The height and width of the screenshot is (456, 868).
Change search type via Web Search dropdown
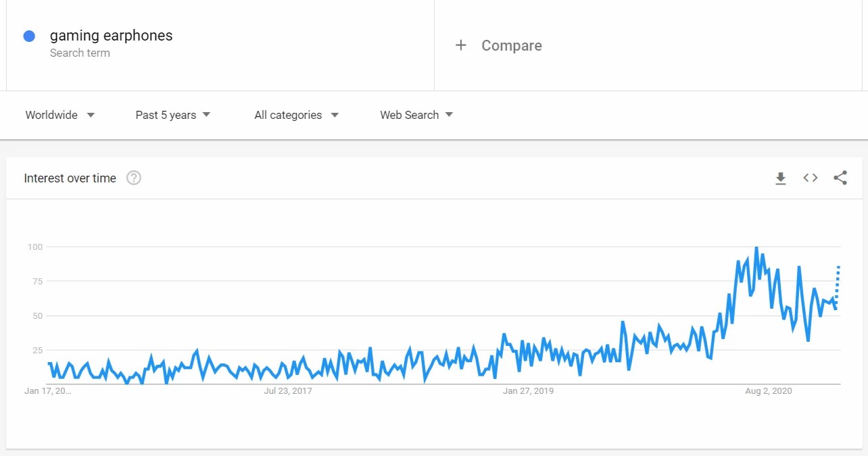point(416,115)
